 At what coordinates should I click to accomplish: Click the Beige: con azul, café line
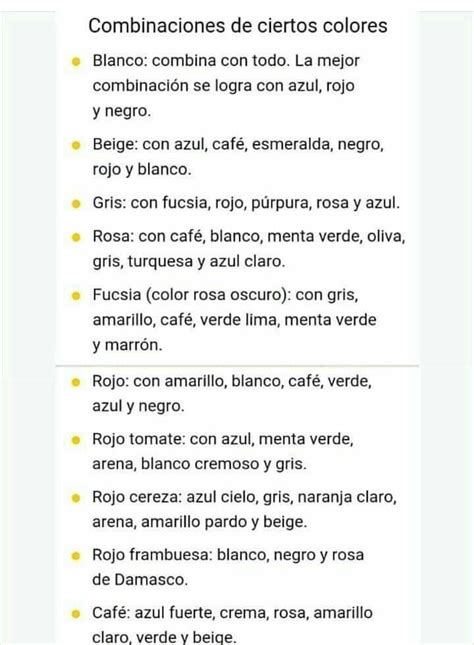(x=238, y=144)
